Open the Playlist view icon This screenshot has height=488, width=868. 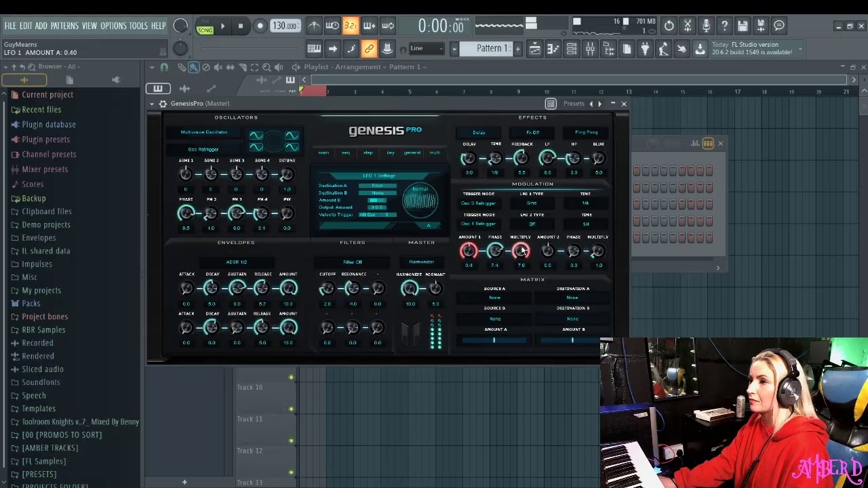coord(535,49)
